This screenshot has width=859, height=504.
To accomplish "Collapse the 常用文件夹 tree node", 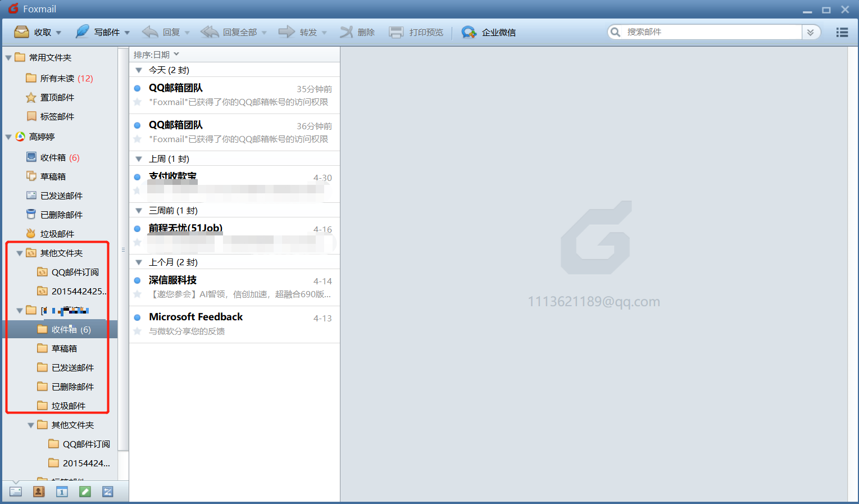I will pyautogui.click(x=8, y=58).
